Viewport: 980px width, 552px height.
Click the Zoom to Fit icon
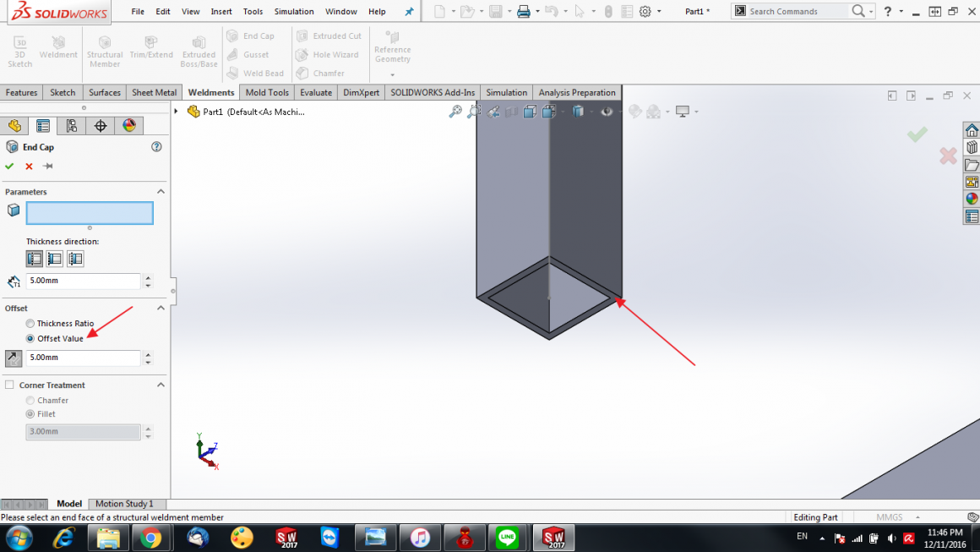(455, 111)
